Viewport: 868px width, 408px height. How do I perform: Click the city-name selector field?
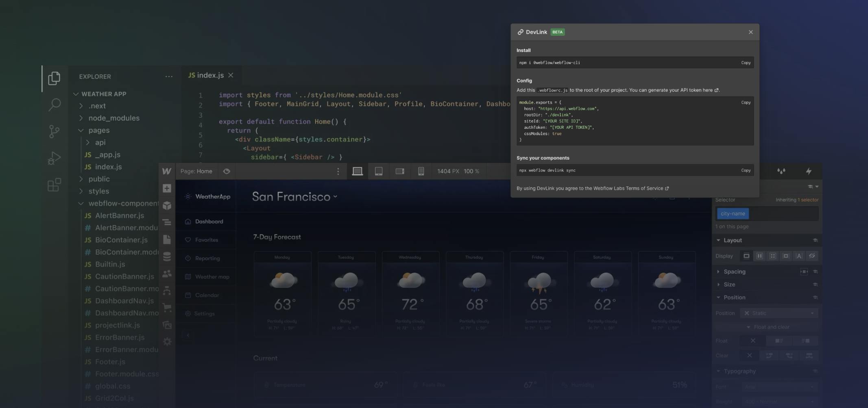point(733,214)
